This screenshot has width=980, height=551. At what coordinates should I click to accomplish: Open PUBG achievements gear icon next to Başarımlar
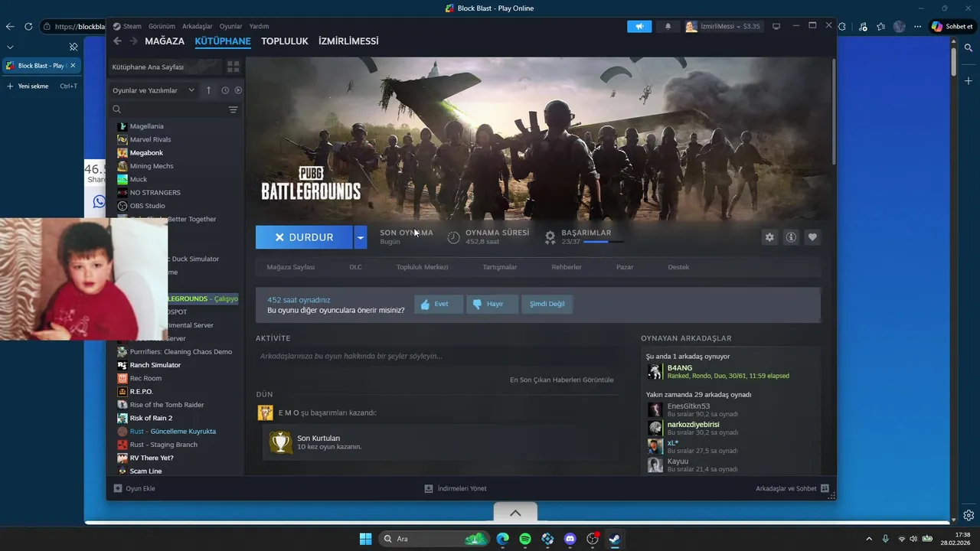click(550, 237)
